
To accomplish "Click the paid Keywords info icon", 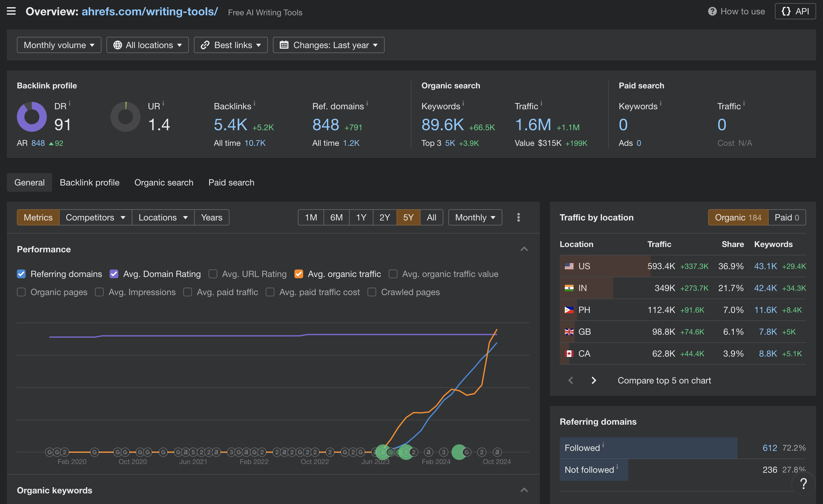I will tap(661, 103).
